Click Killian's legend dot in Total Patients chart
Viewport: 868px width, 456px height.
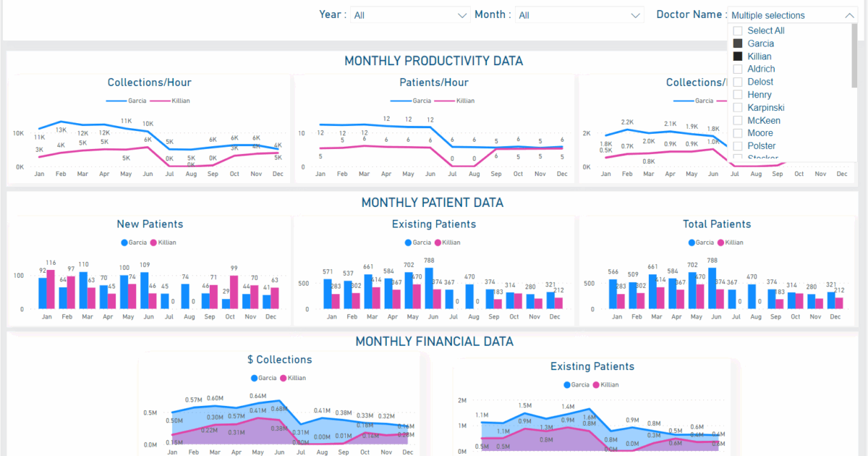pos(719,242)
